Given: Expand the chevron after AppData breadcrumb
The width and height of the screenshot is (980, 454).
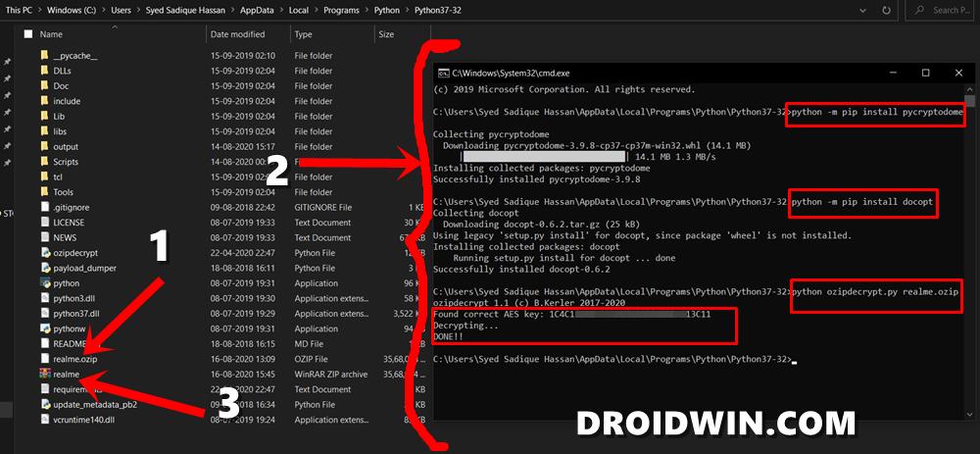Looking at the screenshot, I should coord(280,10).
